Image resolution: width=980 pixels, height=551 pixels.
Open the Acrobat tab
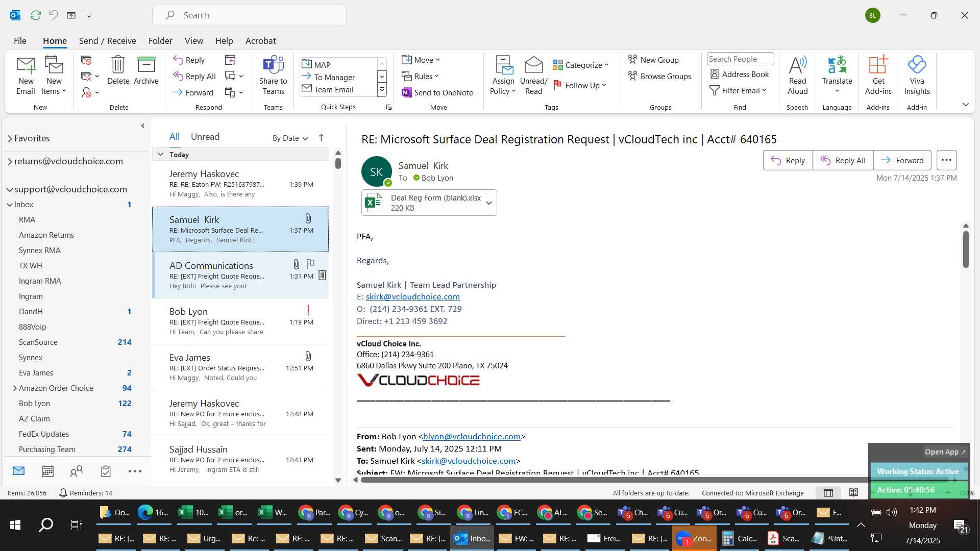[260, 40]
